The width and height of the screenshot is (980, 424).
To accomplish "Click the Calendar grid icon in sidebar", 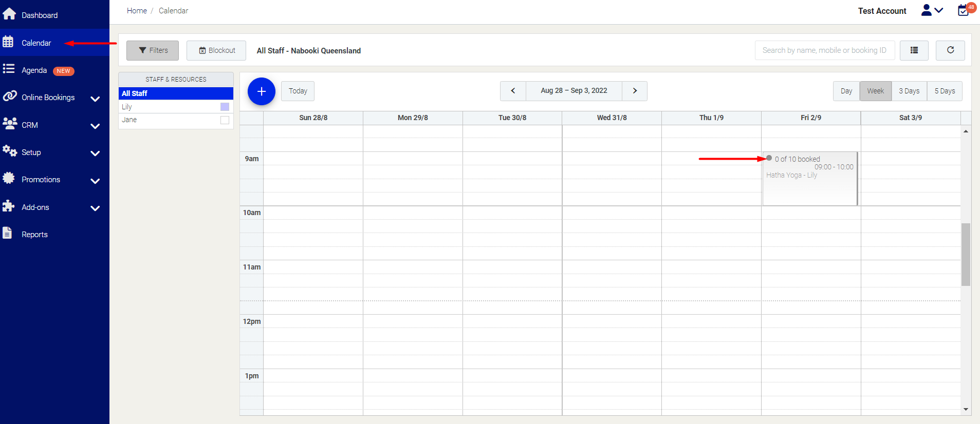I will pyautogui.click(x=8, y=42).
